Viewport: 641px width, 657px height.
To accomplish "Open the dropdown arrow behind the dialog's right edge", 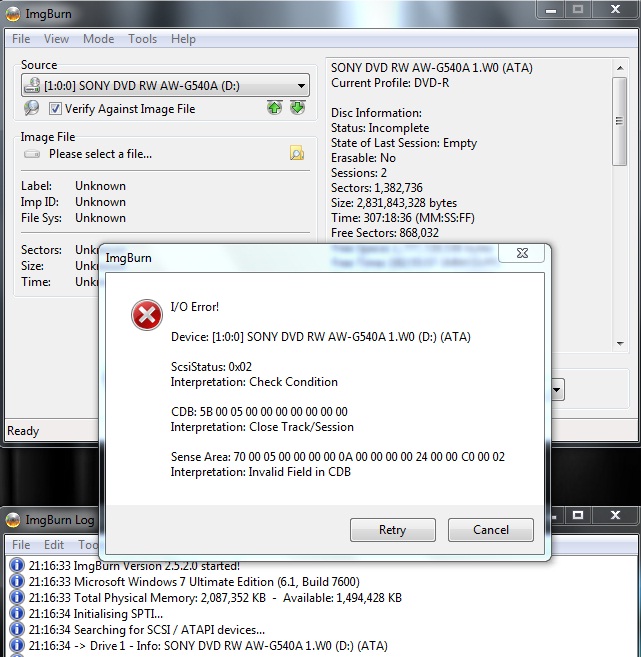I will [557, 390].
